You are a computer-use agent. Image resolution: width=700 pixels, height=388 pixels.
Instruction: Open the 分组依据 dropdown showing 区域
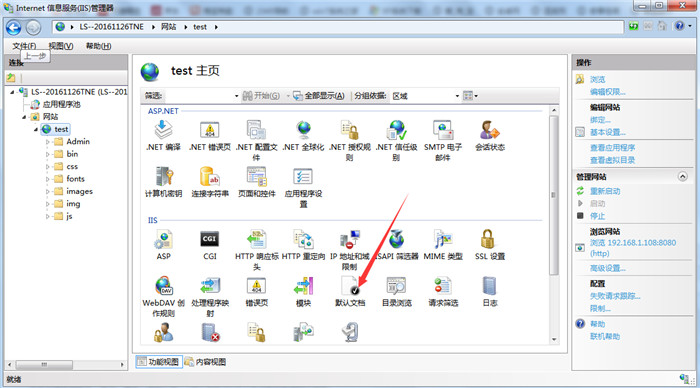click(x=425, y=96)
